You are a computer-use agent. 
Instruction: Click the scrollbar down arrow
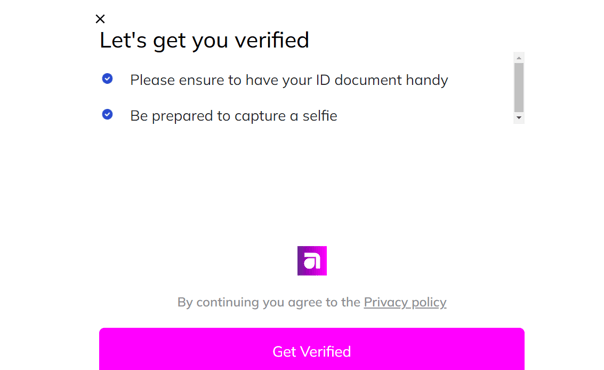click(519, 118)
